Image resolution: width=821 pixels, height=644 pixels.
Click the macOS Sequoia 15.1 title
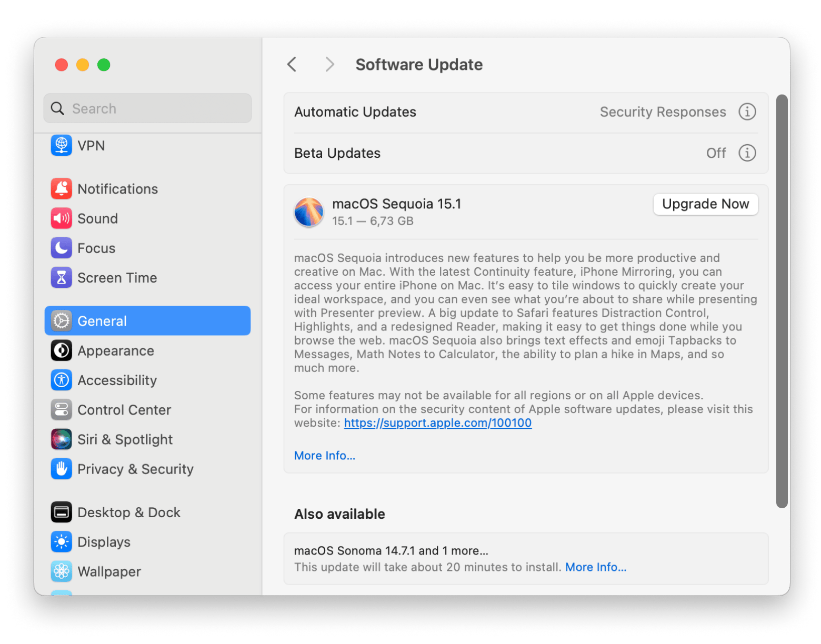click(x=396, y=204)
